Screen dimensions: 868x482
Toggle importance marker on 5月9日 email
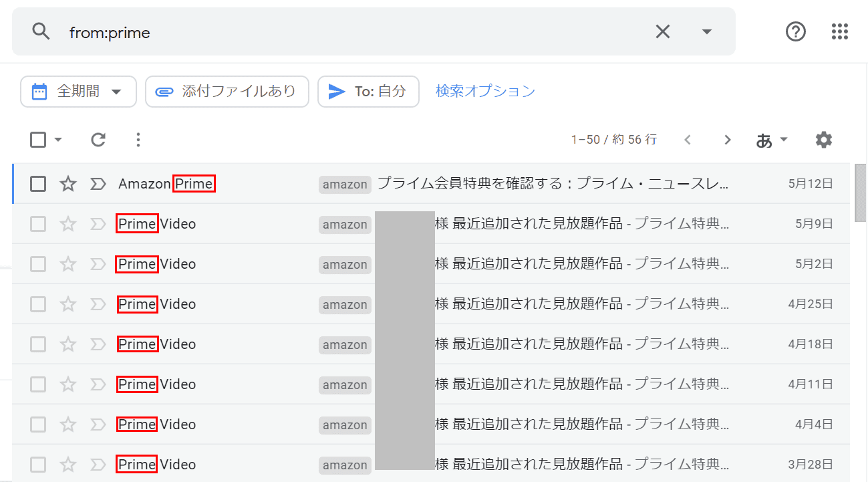pyautogui.click(x=98, y=224)
